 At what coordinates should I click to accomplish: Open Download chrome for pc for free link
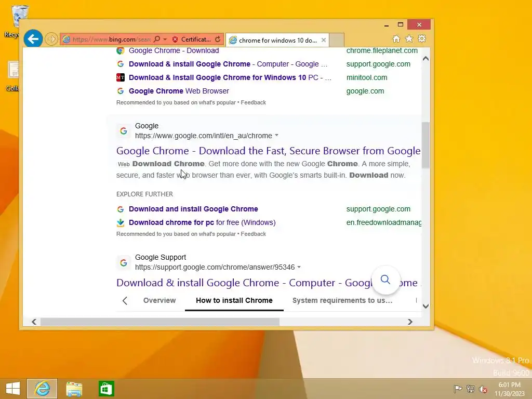coord(202,222)
